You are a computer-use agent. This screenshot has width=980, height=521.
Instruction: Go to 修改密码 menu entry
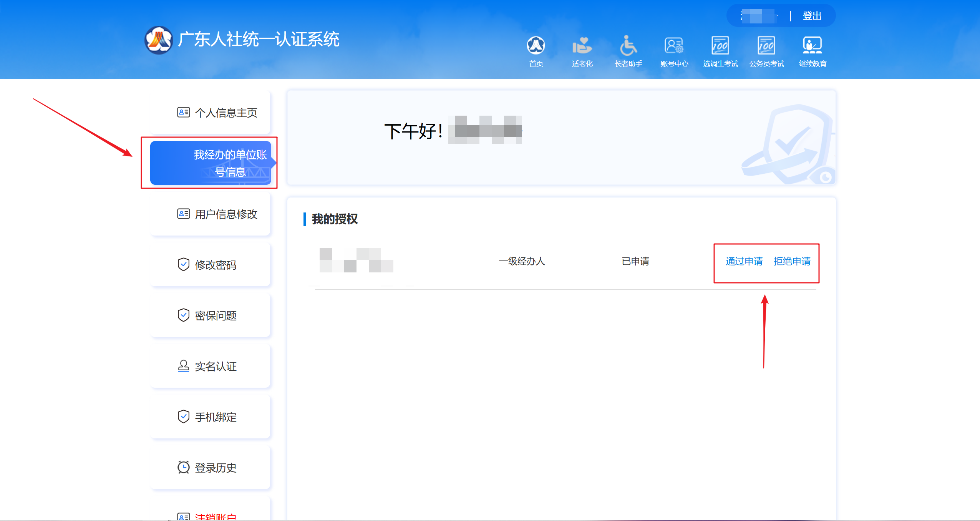point(207,265)
